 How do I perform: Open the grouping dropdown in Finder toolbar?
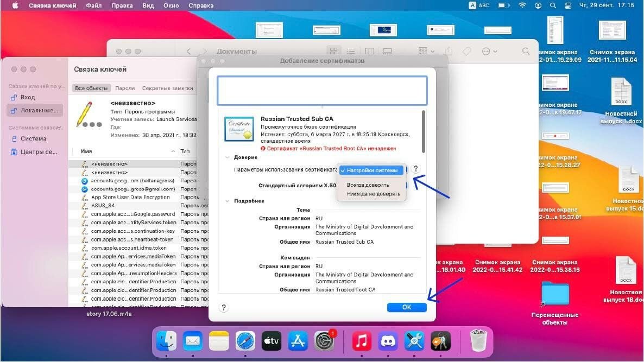click(426, 52)
